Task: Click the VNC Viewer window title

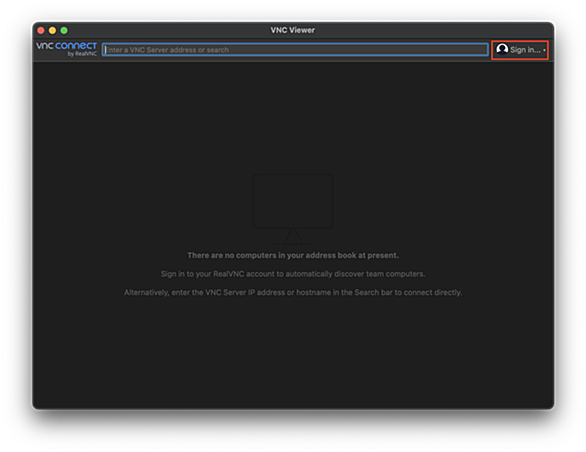Action: click(293, 30)
